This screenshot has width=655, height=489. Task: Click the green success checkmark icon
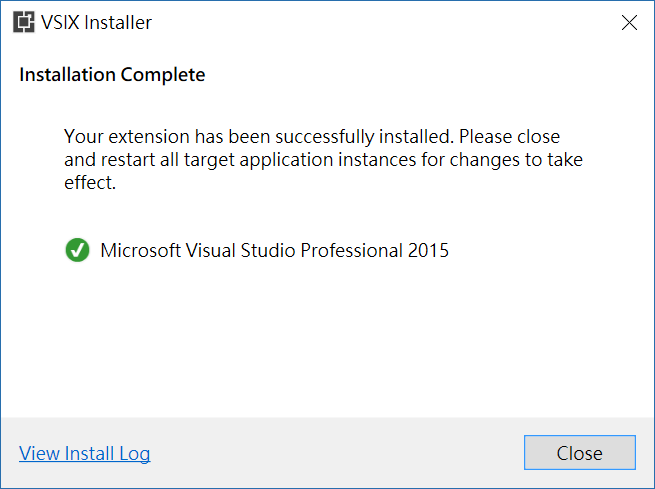pos(77,250)
